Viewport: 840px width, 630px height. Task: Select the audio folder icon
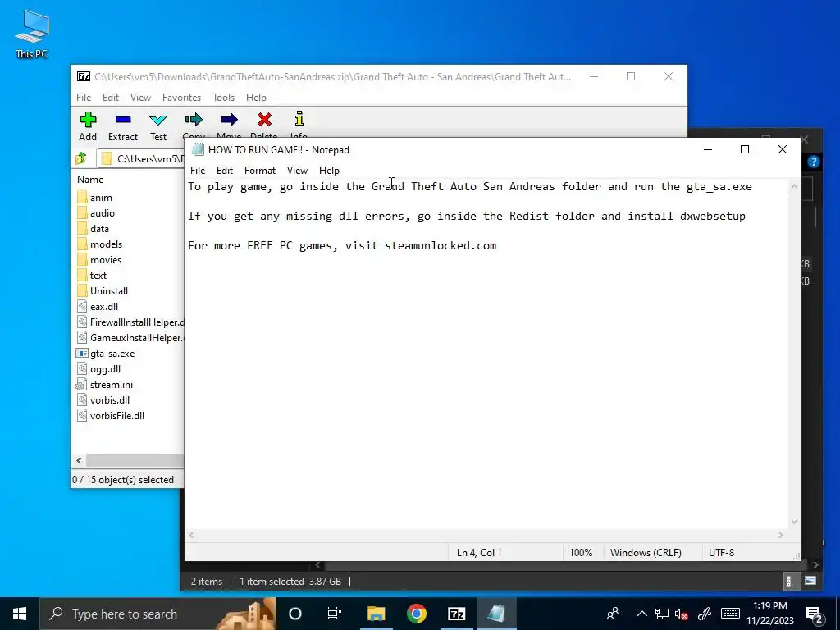click(82, 212)
